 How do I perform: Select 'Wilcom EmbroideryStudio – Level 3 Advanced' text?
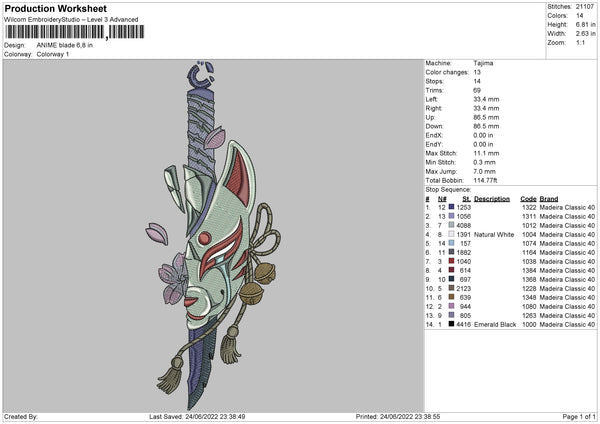(71, 20)
